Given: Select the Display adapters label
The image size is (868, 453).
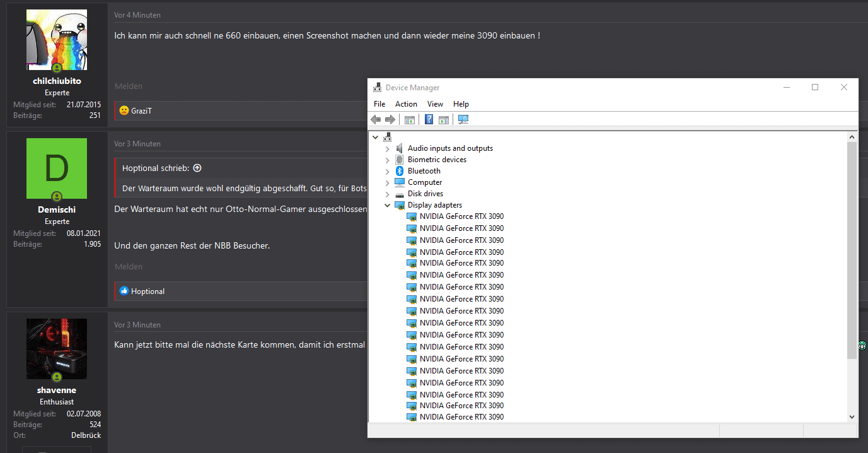Looking at the screenshot, I should tap(435, 205).
